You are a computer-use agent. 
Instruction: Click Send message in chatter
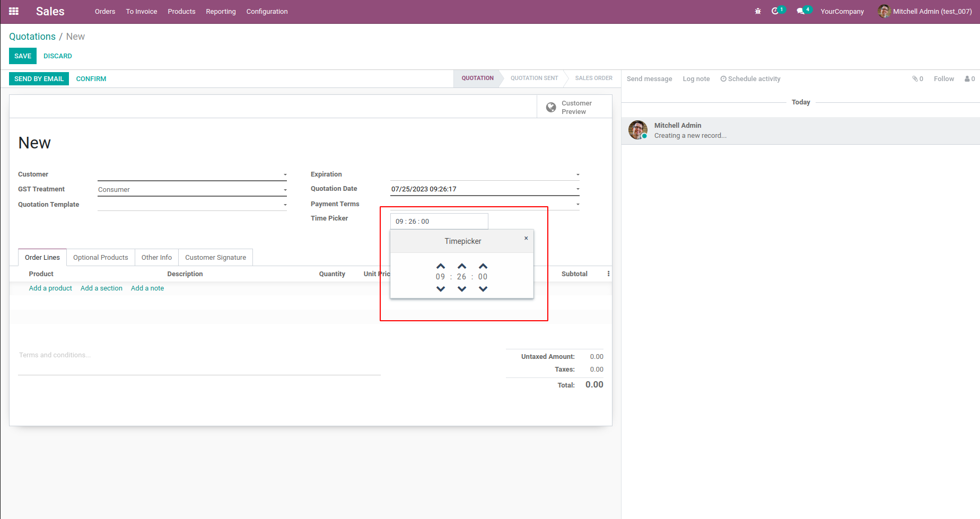[x=649, y=79]
